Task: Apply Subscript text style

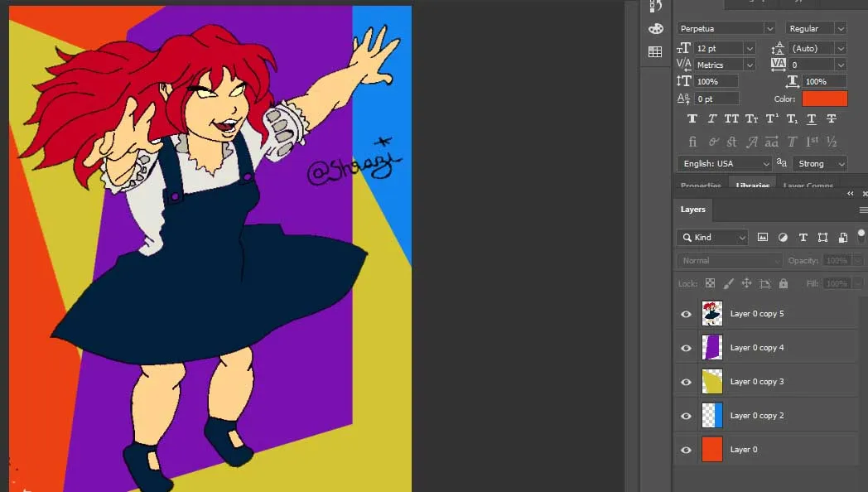Action: [x=792, y=118]
